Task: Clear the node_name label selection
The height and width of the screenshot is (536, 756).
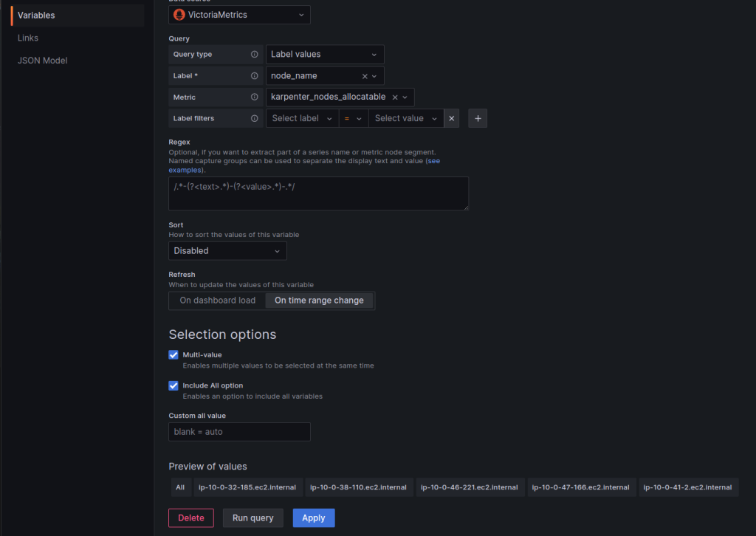Action: 364,75
